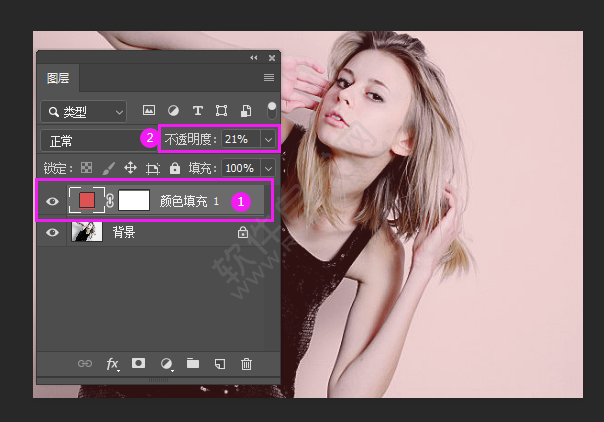604x422 pixels.
Task: Select the 图层 panel tab
Action: [x=58, y=78]
